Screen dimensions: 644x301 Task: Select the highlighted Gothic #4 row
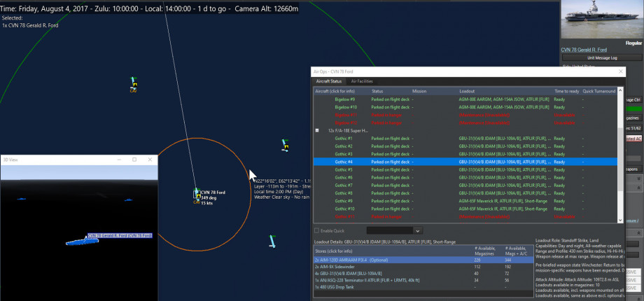[x=465, y=162]
